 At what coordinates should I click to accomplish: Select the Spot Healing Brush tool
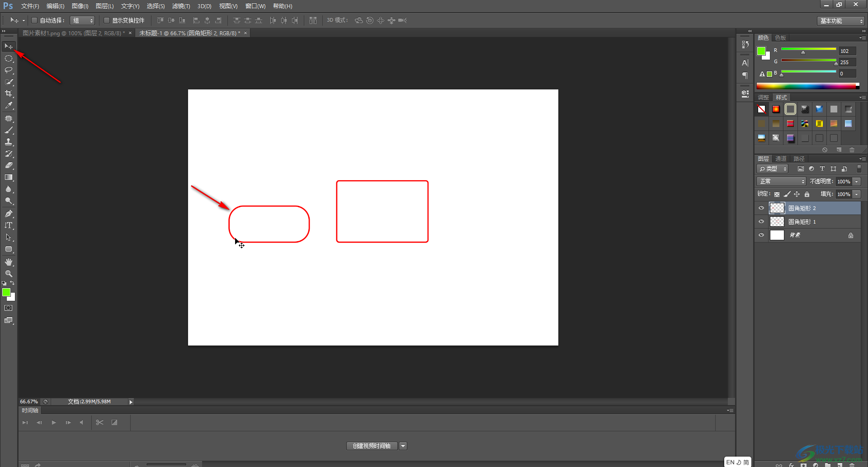(x=9, y=118)
